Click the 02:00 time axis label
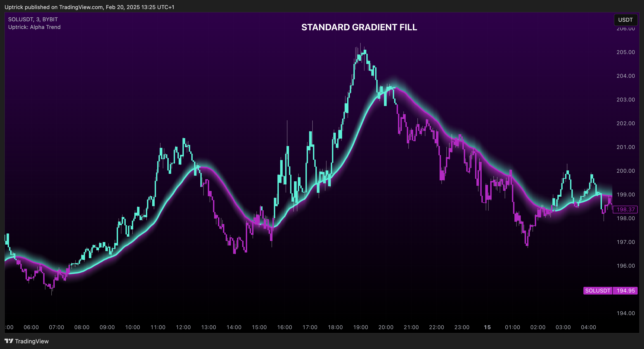Screen dimensions: 644x349 [538, 327]
